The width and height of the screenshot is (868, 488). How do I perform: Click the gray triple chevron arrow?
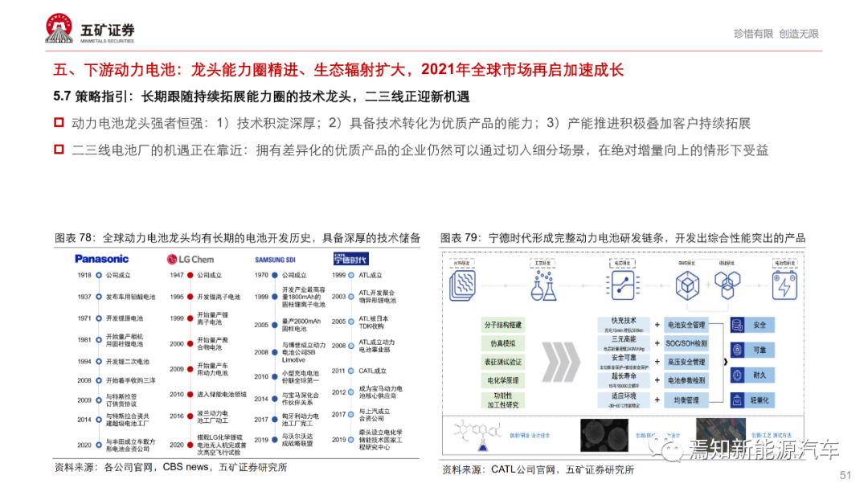(561, 363)
